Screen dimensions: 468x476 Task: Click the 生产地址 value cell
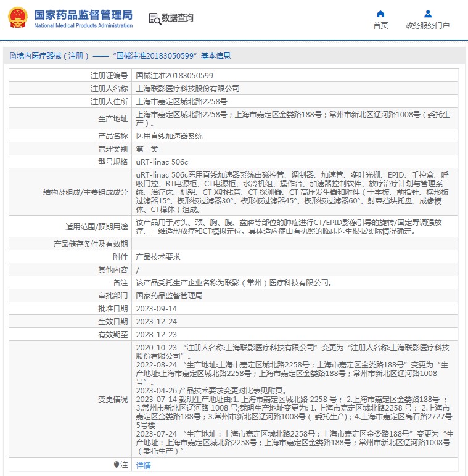click(294, 119)
